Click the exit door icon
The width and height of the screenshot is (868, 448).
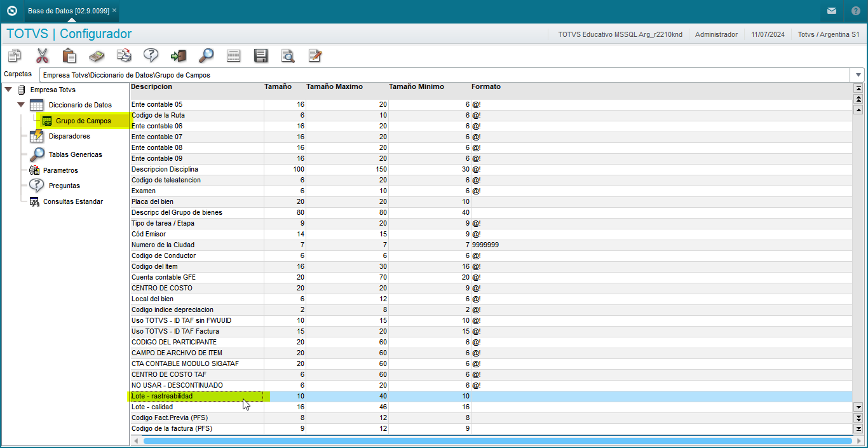pyautogui.click(x=179, y=56)
